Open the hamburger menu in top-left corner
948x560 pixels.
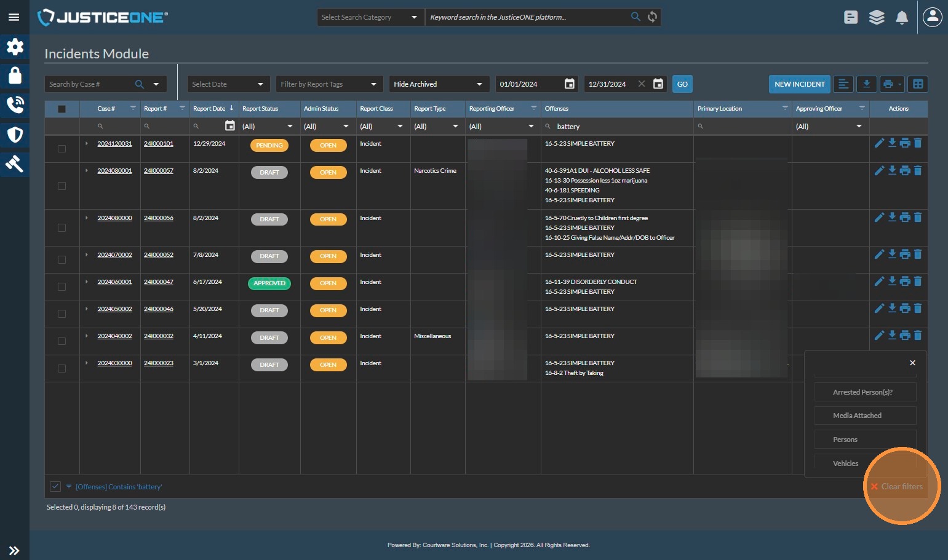(14, 17)
